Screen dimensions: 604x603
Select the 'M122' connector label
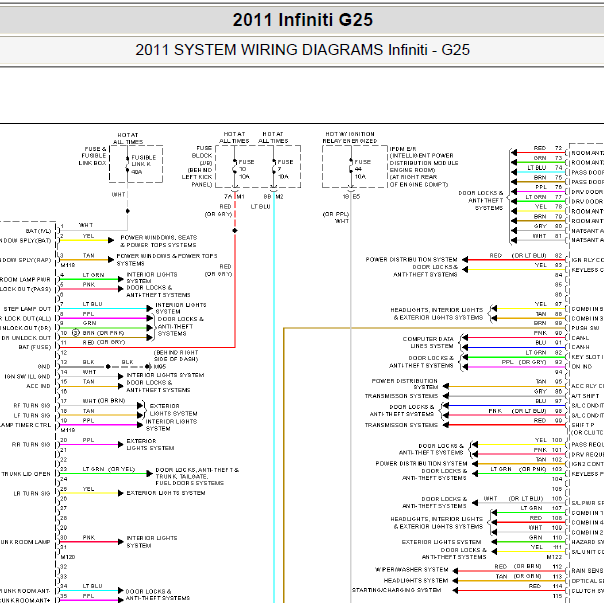click(554, 557)
